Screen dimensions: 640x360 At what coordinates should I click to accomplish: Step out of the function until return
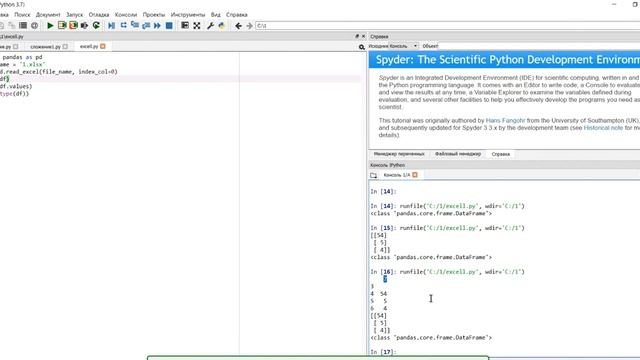pos(146,26)
